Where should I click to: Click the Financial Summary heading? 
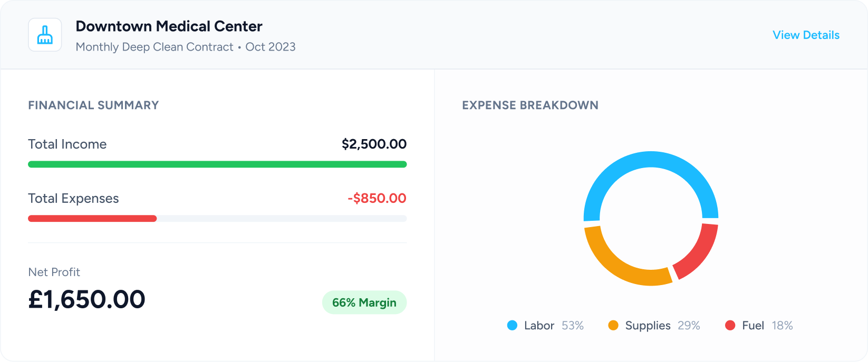(x=93, y=105)
